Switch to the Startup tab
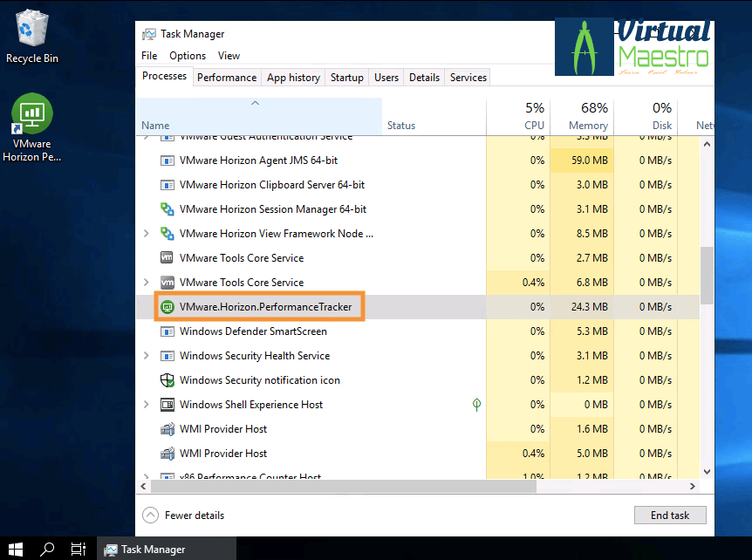 (346, 78)
